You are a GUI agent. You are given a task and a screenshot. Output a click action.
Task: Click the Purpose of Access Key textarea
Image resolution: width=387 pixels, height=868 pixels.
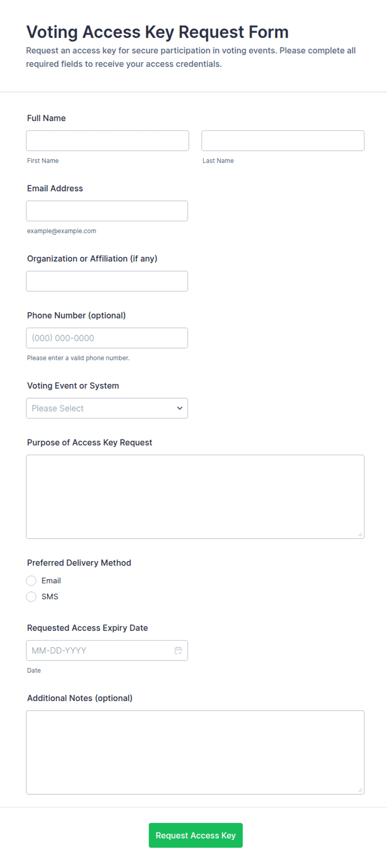click(195, 496)
